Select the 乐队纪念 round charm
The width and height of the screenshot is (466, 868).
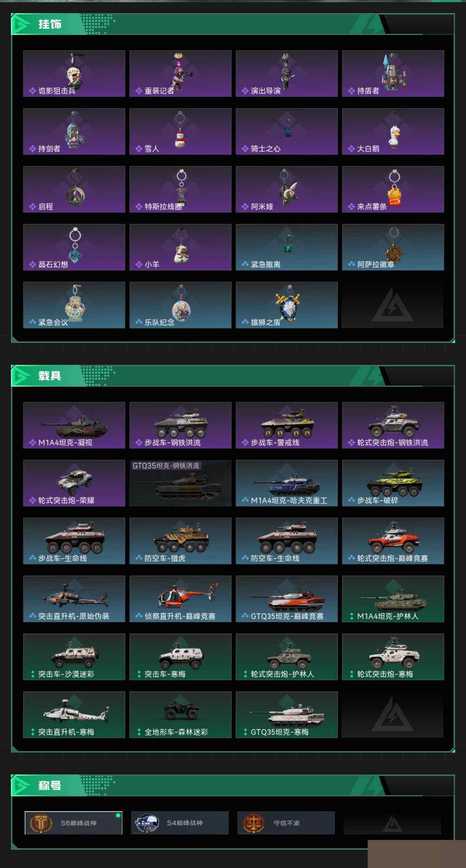click(x=181, y=305)
